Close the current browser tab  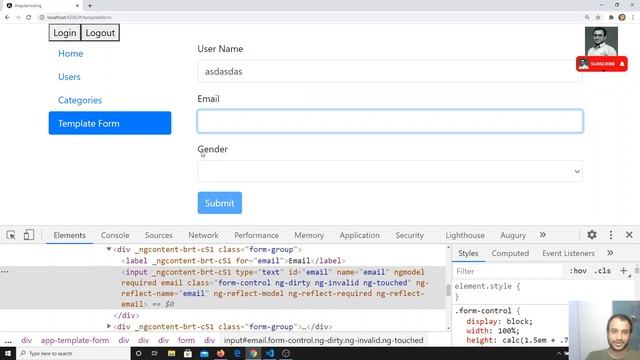tap(77, 6)
